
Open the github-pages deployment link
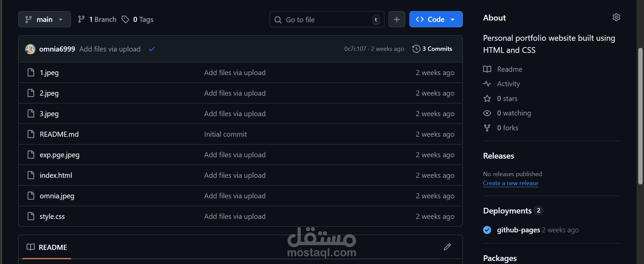coord(518,230)
